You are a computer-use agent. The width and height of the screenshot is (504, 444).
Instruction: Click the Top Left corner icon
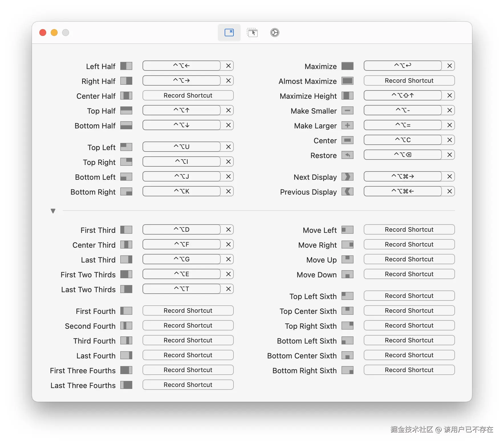tap(126, 147)
